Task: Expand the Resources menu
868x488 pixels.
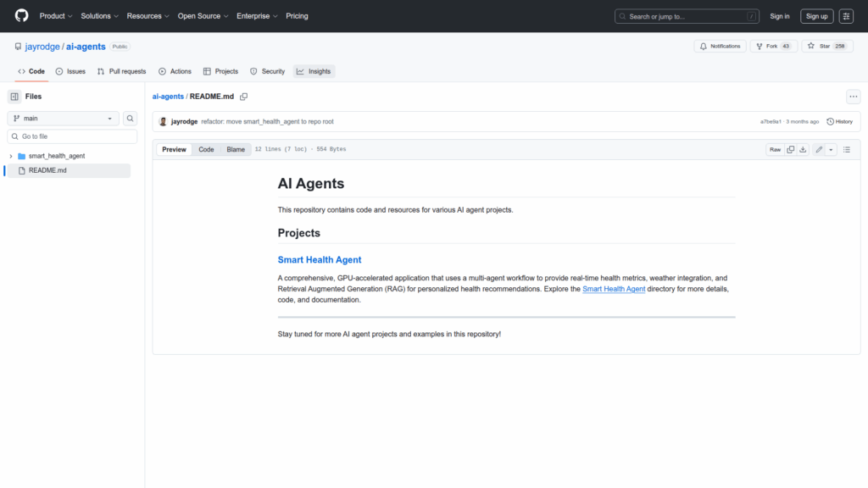Action: [x=147, y=16]
